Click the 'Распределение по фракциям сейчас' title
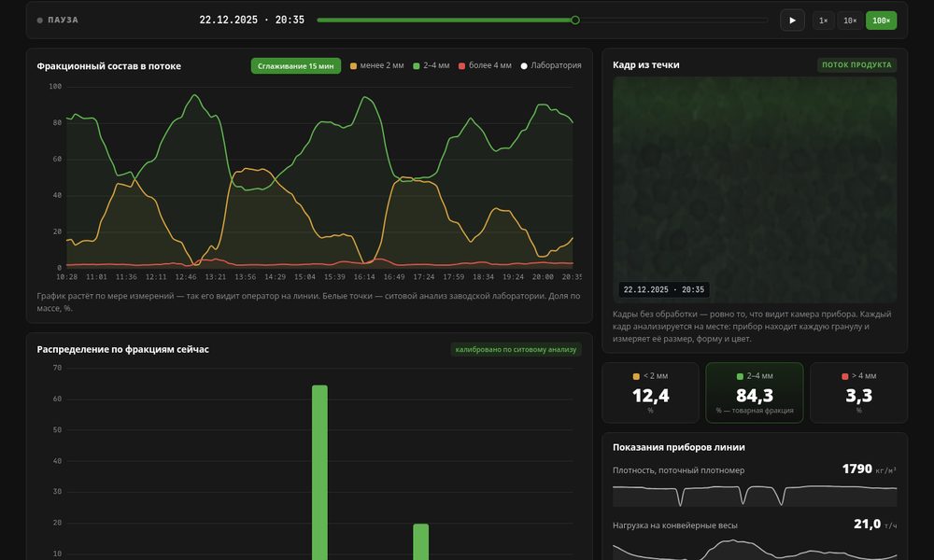The height and width of the screenshot is (560, 934). coord(122,349)
